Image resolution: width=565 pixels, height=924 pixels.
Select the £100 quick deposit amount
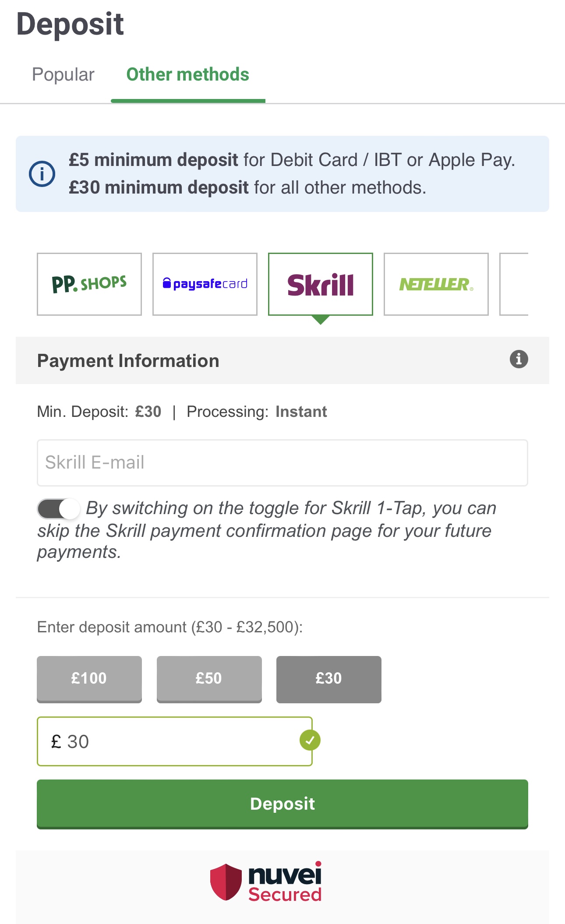pyautogui.click(x=89, y=679)
